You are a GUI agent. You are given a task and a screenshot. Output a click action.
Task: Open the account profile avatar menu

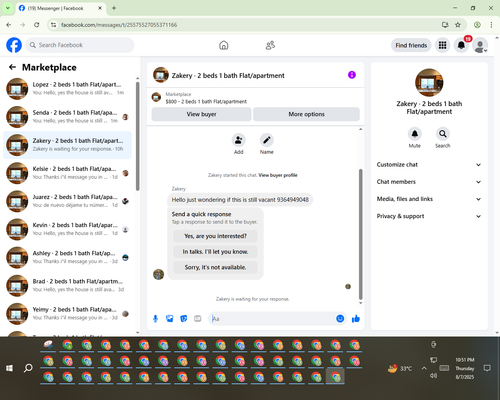click(x=480, y=46)
